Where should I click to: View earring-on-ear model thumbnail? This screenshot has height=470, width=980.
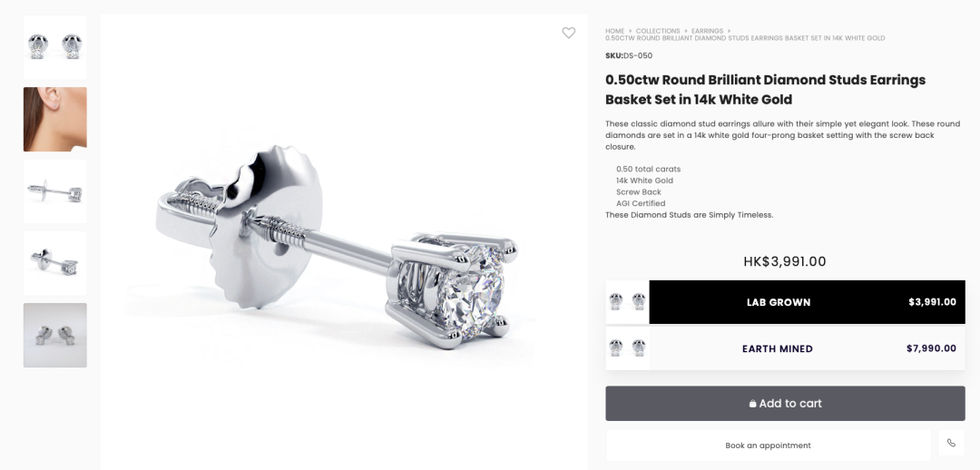(55, 120)
